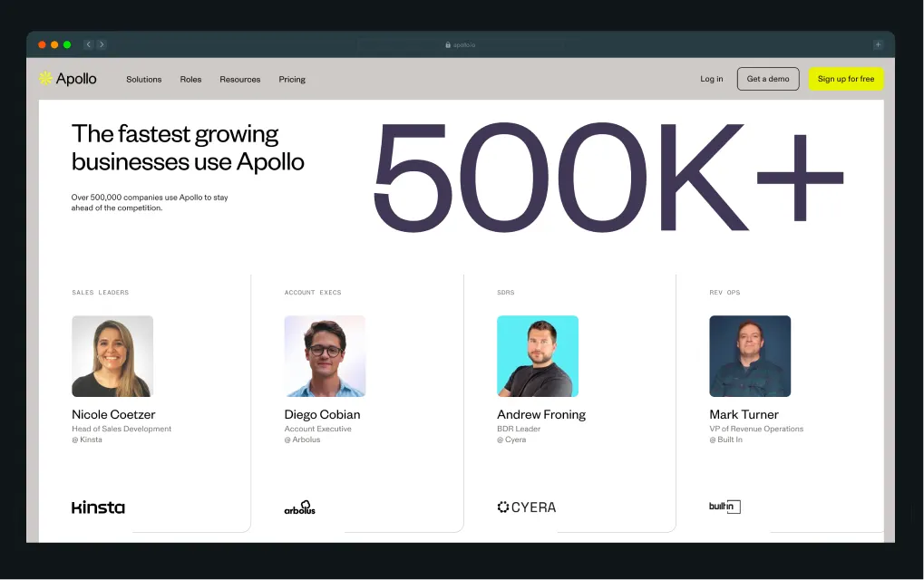Click Andrew Froning's profile photo
This screenshot has width=924, height=580.
click(538, 356)
